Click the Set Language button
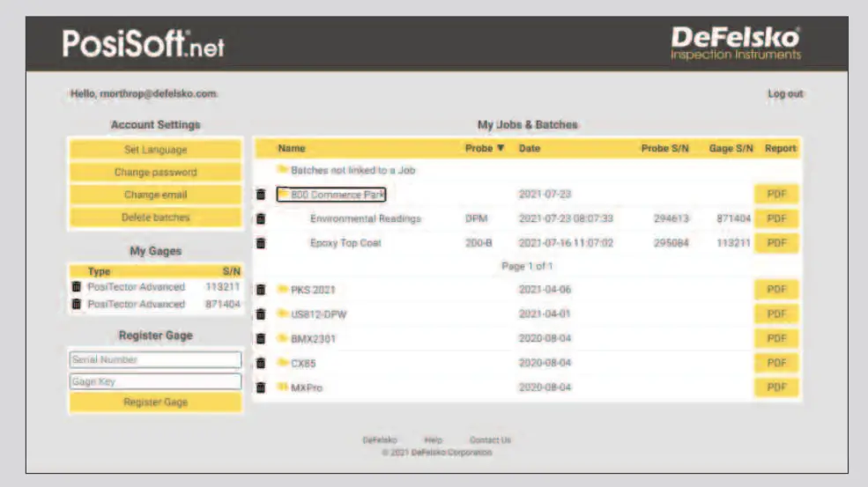 pos(156,150)
